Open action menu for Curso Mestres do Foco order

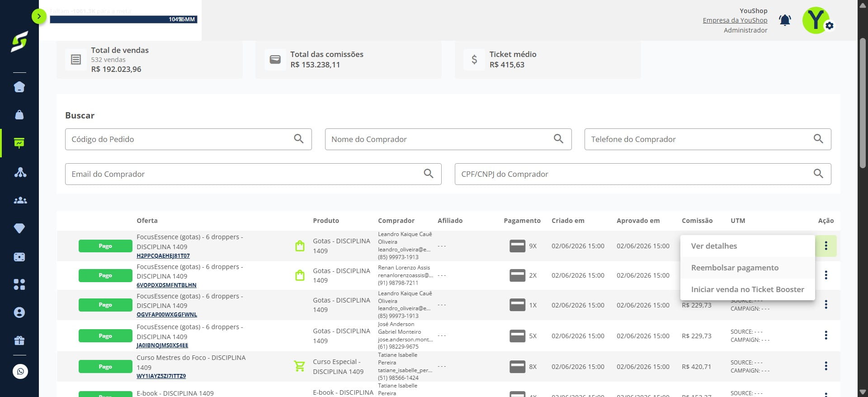pos(826,366)
